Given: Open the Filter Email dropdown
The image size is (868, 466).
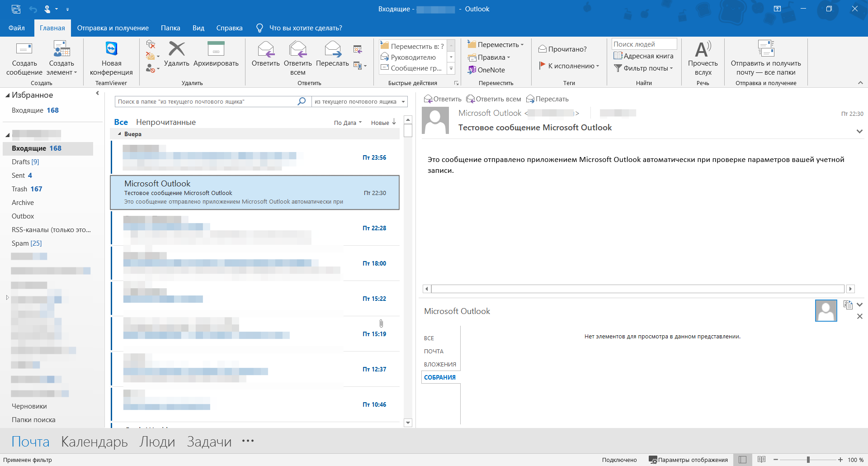Looking at the screenshot, I should coord(643,68).
